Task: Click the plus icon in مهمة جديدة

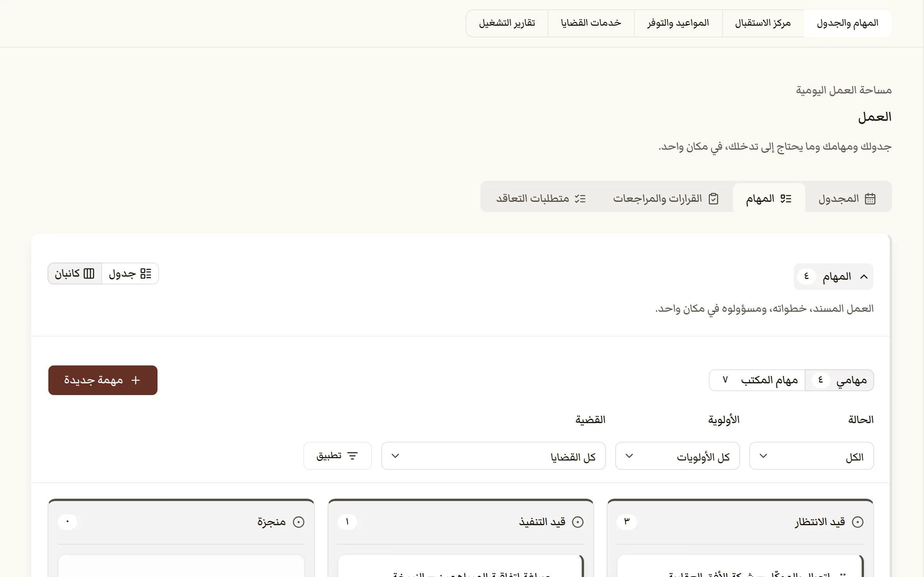Action: [136, 380]
